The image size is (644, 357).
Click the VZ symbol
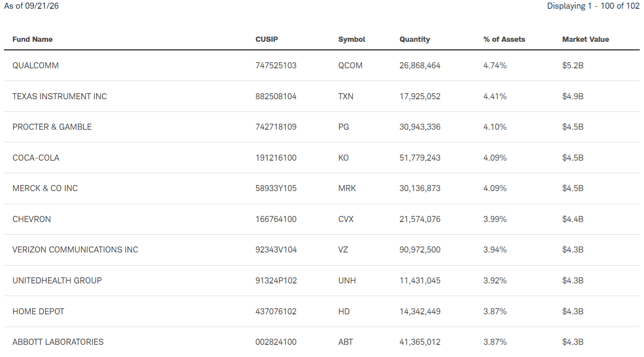[343, 249]
